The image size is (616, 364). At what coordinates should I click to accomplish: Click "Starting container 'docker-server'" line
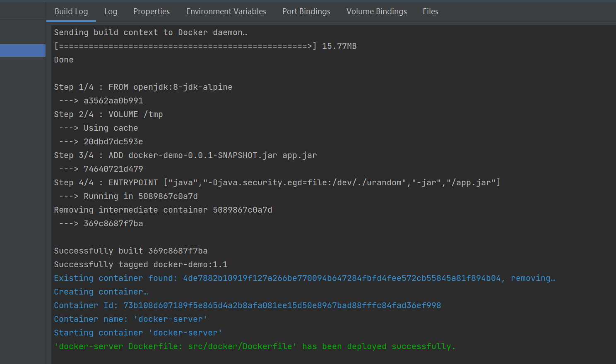point(138,333)
